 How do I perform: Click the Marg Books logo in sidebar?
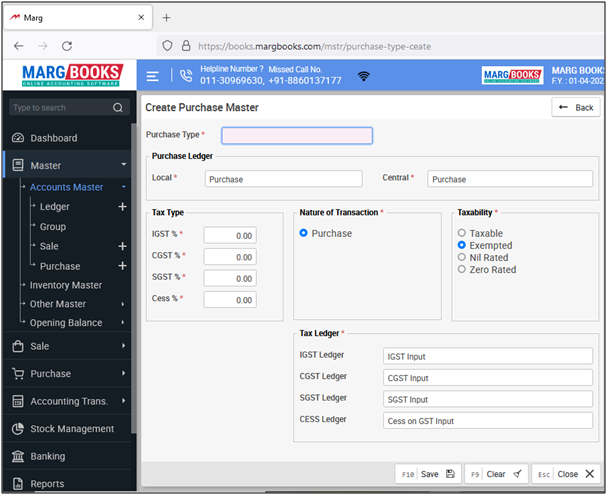click(x=73, y=75)
